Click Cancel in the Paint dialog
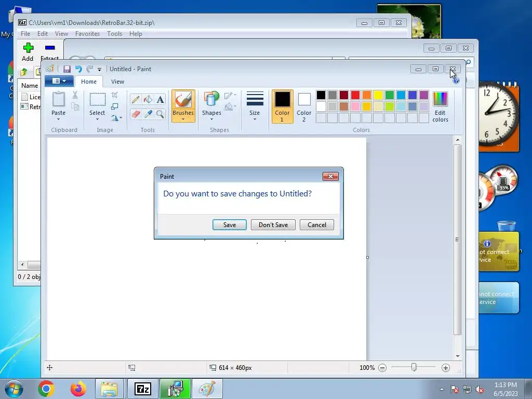 pyautogui.click(x=317, y=224)
